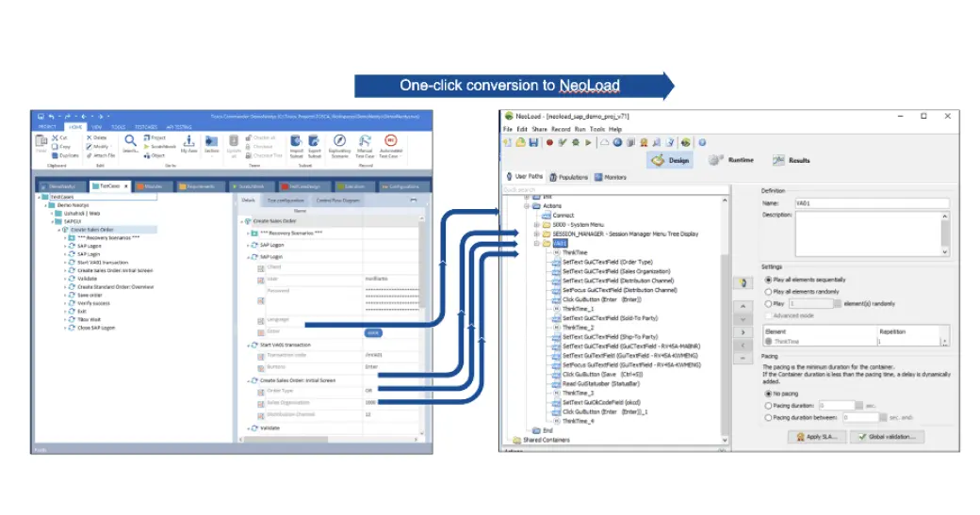Viewport: 980px width, 515px height.
Task: Expand the S000 - System Menu folder
Action: 537,224
